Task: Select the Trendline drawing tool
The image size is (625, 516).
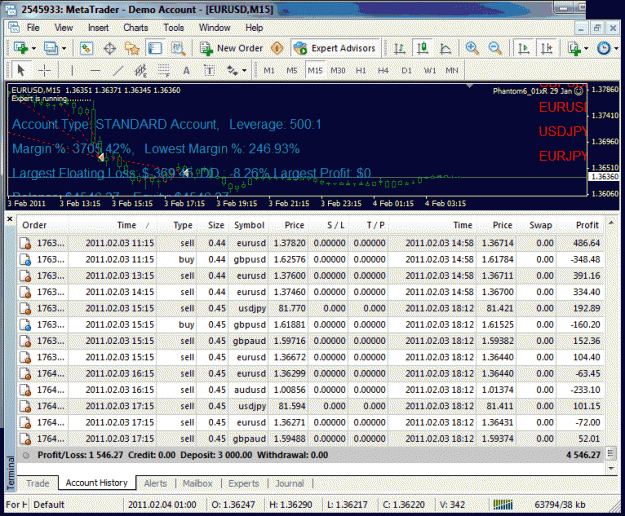Action: [118, 71]
